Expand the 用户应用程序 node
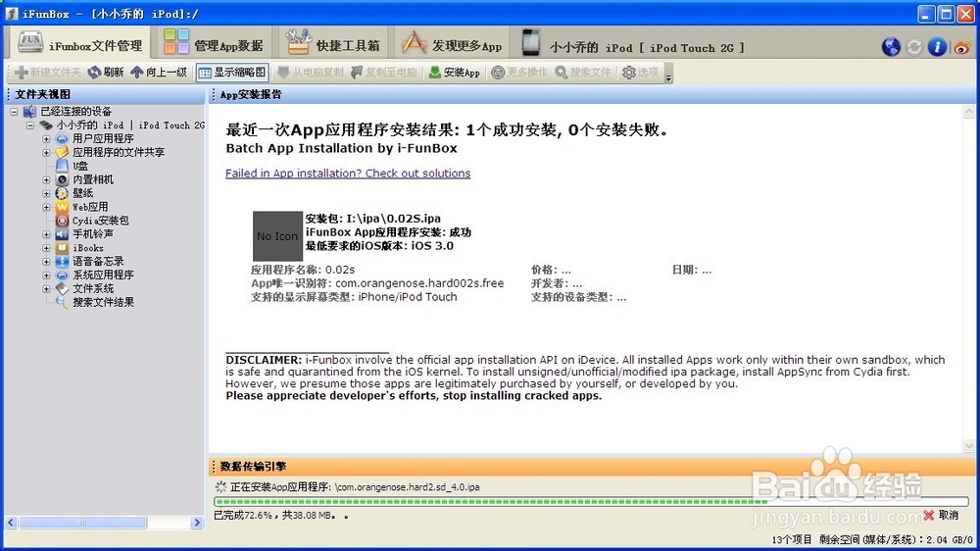Screen dimensions: 980x551 point(46,139)
